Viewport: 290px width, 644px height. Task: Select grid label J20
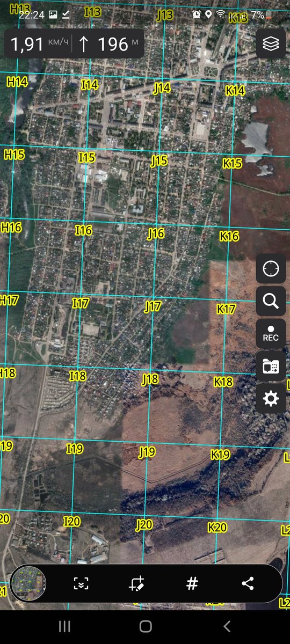[x=144, y=525]
